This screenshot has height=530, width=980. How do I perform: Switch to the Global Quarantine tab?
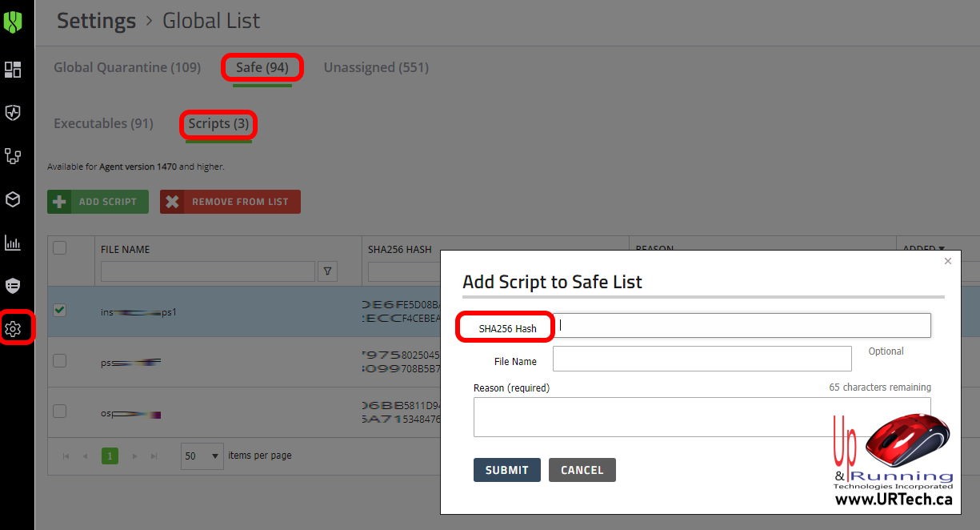[126, 67]
